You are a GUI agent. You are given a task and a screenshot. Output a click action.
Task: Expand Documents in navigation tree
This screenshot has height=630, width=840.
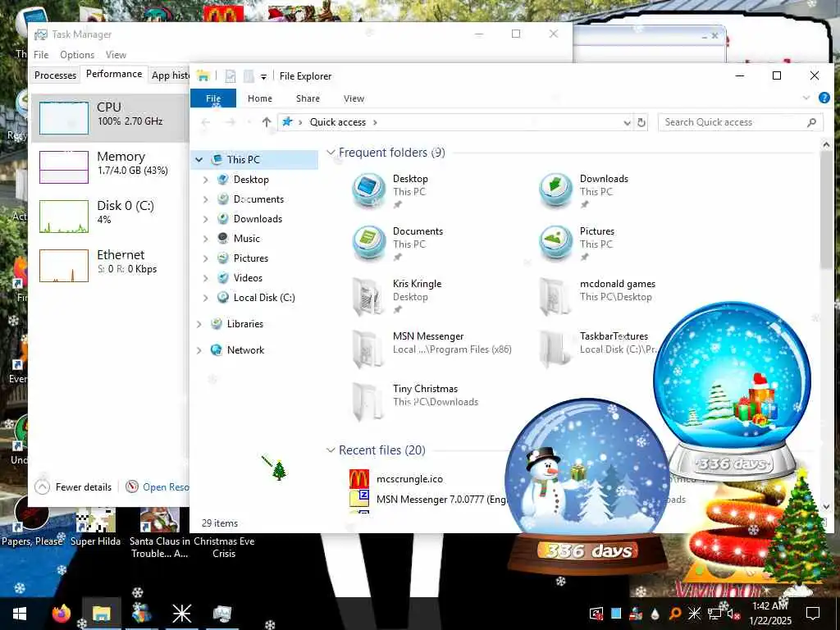[x=206, y=199]
